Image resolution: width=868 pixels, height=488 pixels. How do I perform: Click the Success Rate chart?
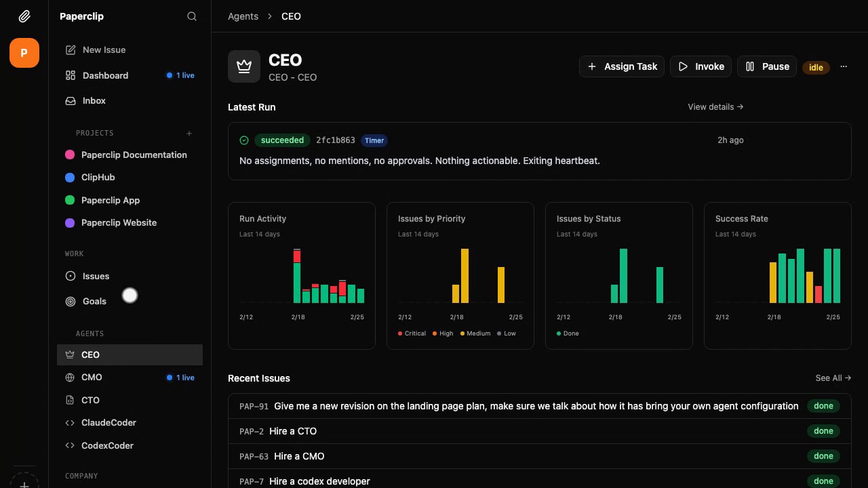click(x=778, y=276)
